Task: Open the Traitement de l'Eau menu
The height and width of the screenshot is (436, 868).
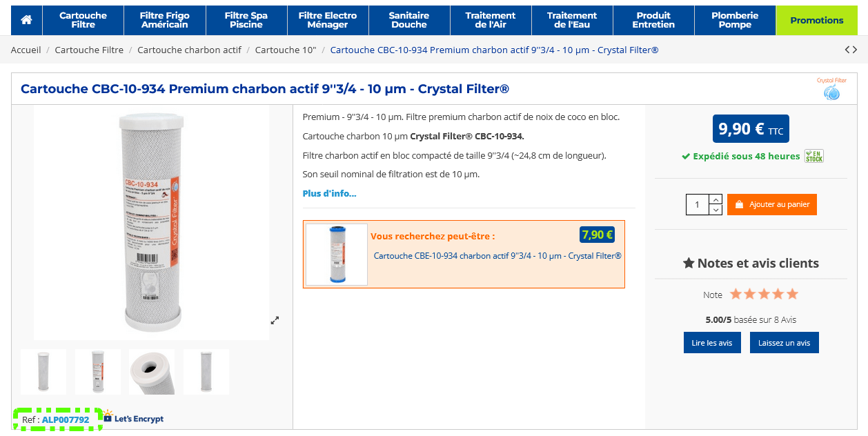Action: point(571,20)
